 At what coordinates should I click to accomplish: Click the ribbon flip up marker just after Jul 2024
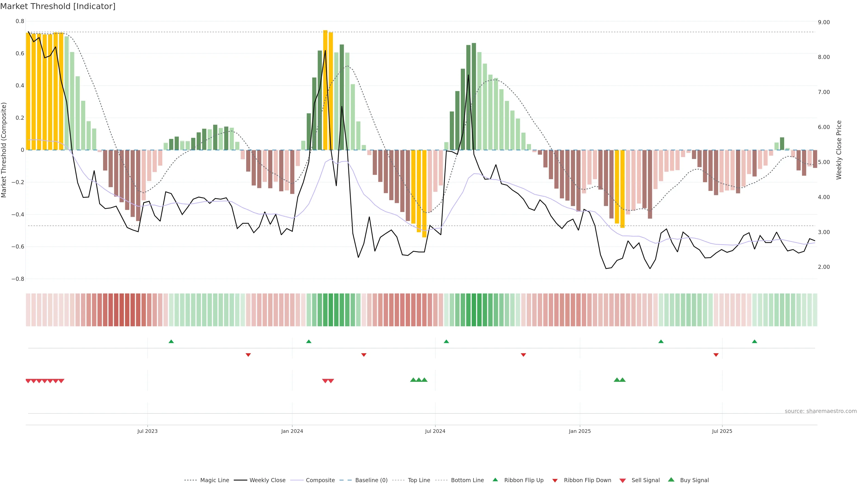pyautogui.click(x=446, y=342)
